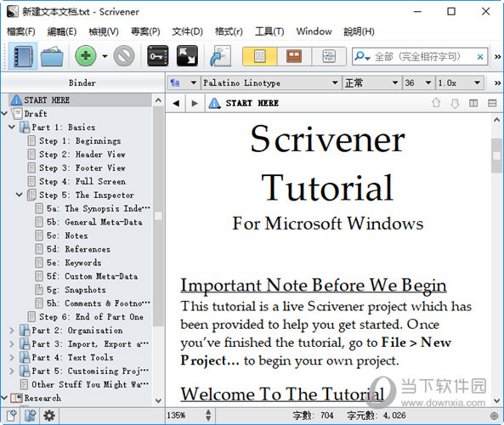Split the editor vertically
Image resolution: width=504 pixels, height=425 pixels.
pos(473,103)
